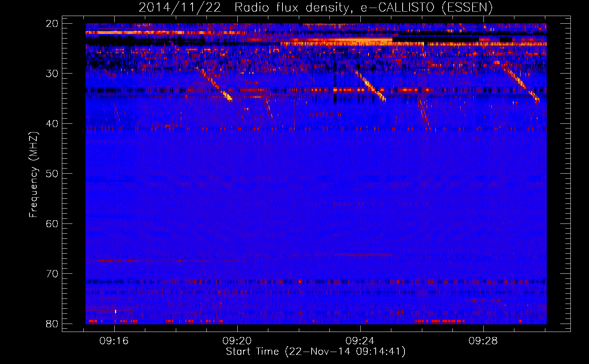Image resolution: width=589 pixels, height=364 pixels.
Task: Click the 60 MHz frequency tick label
Action: (x=52, y=223)
